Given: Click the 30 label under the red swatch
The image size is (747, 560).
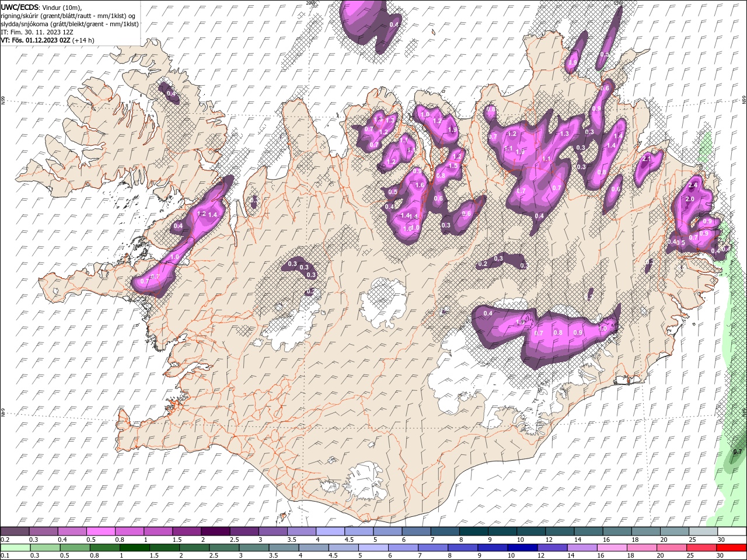Looking at the screenshot, I should (x=721, y=556).
